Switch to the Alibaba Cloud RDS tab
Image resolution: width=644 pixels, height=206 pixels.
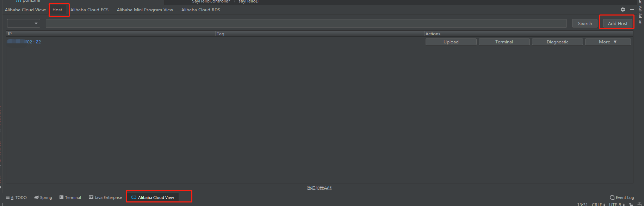201,10
